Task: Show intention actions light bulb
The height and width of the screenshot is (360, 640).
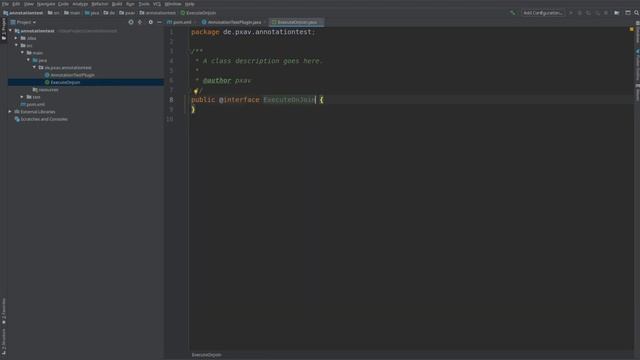Action: pos(196,91)
